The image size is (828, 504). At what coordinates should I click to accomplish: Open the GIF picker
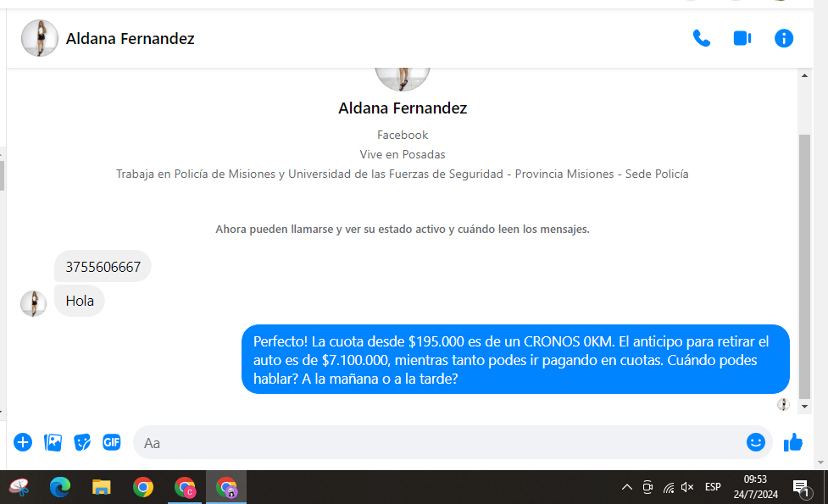point(111,442)
